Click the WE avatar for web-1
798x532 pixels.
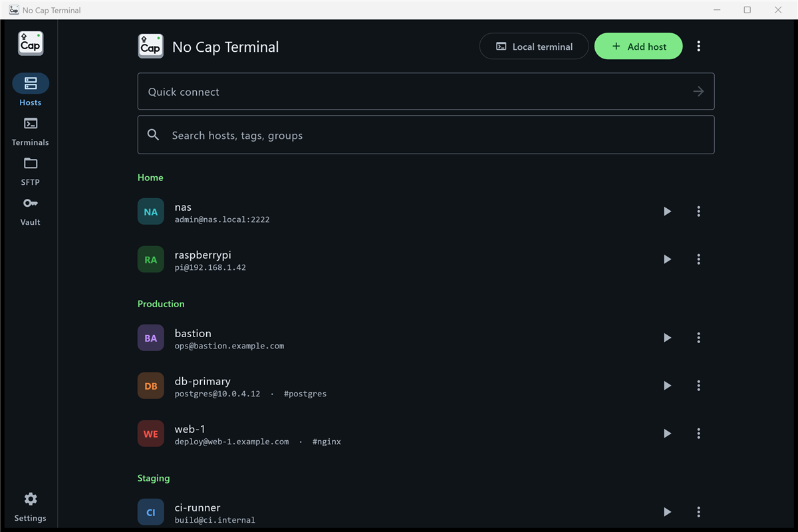click(x=151, y=434)
